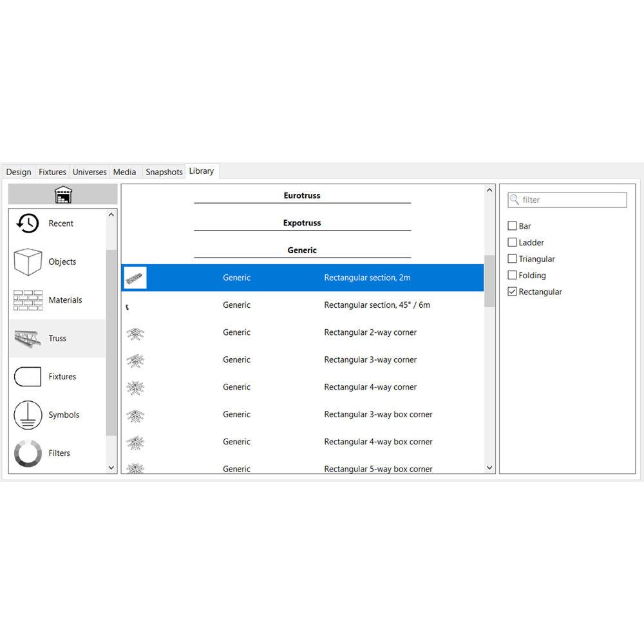Expand the Expotruss group

[301, 222]
